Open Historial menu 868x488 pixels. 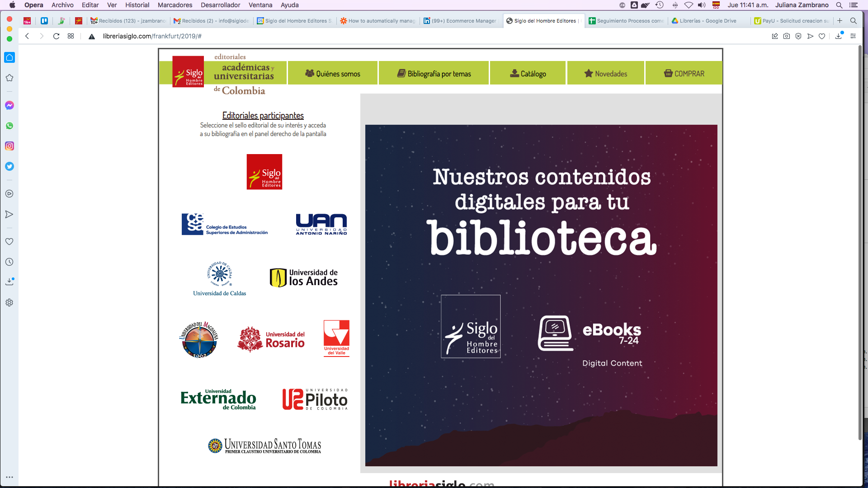(137, 5)
